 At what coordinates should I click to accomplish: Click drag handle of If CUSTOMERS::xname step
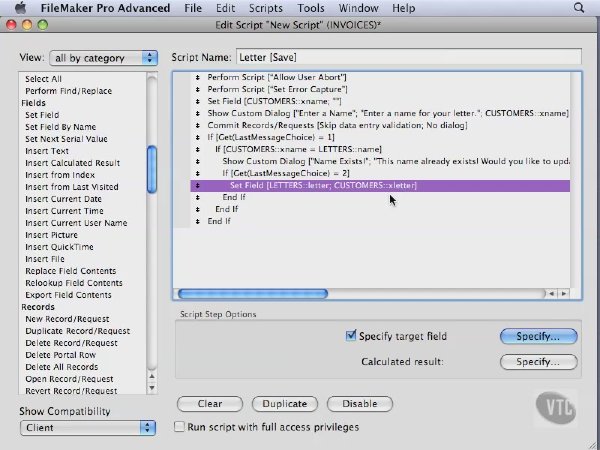pos(197,150)
